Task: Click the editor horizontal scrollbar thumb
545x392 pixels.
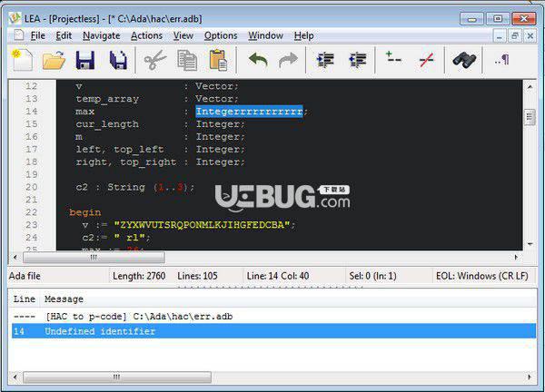Action: tap(94, 258)
